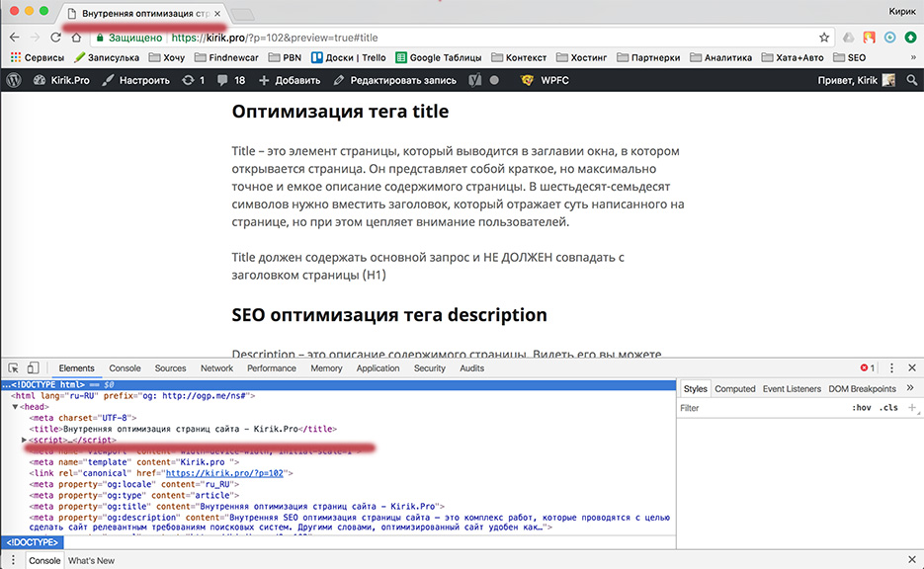The width and height of the screenshot is (924, 569).
Task: Click Настроить customize link in admin bar
Action: (x=136, y=80)
